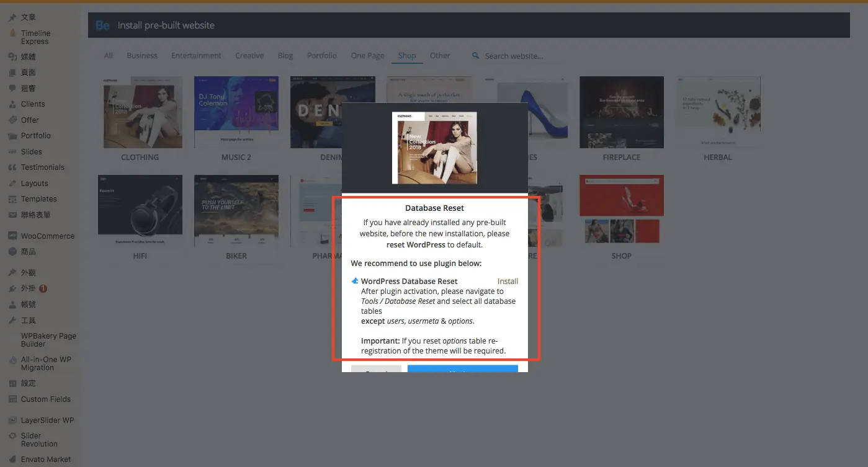Click the Clients sidebar icon

[x=12, y=104]
